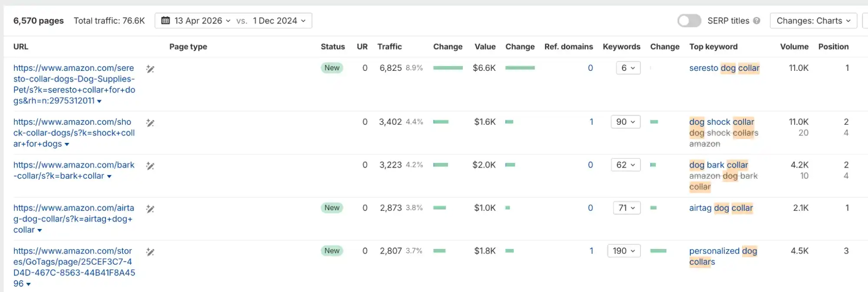This screenshot has width=868, height=292.
Task: Click the airtag dog collar keyword link
Action: [x=721, y=208]
